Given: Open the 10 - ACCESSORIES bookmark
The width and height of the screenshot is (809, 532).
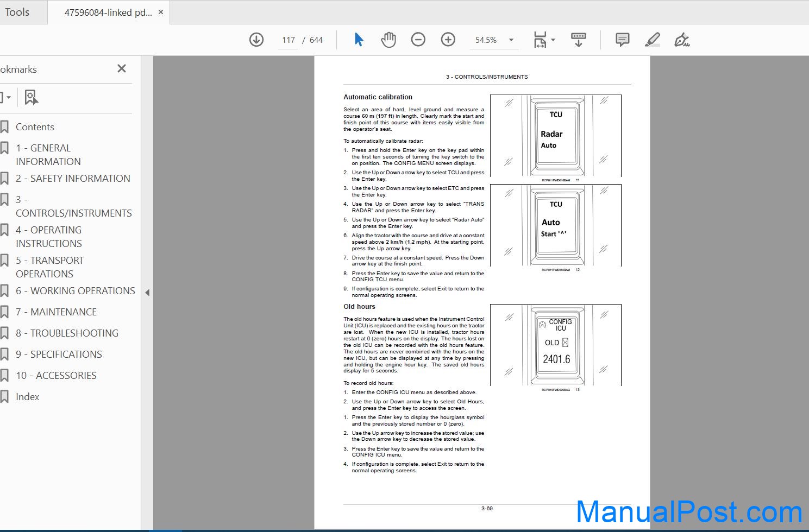Looking at the screenshot, I should [x=56, y=376].
